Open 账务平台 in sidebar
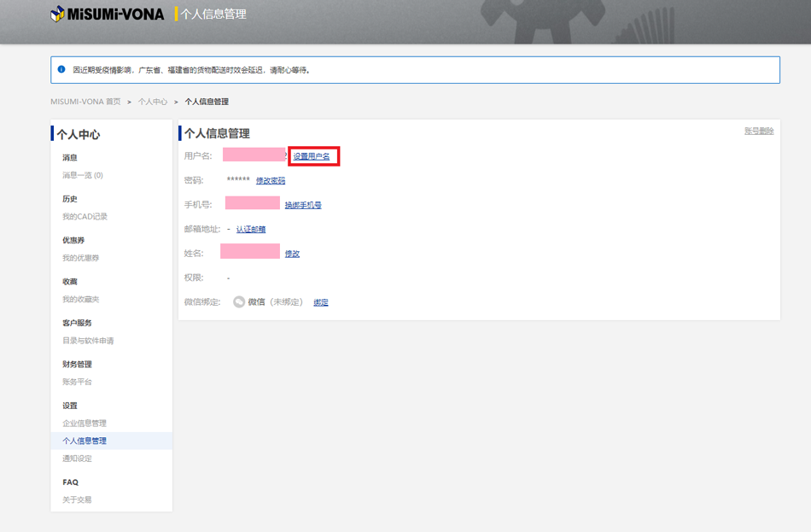 77,383
